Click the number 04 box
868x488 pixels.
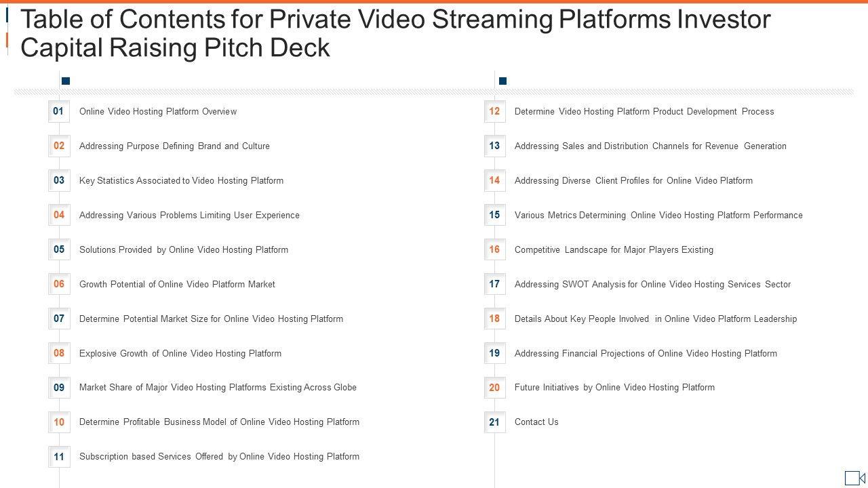point(59,215)
